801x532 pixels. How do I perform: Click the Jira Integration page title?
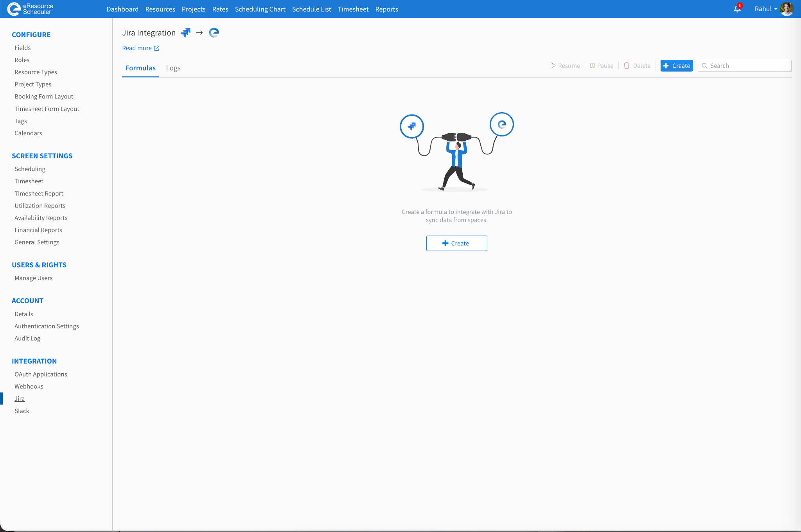tap(149, 33)
